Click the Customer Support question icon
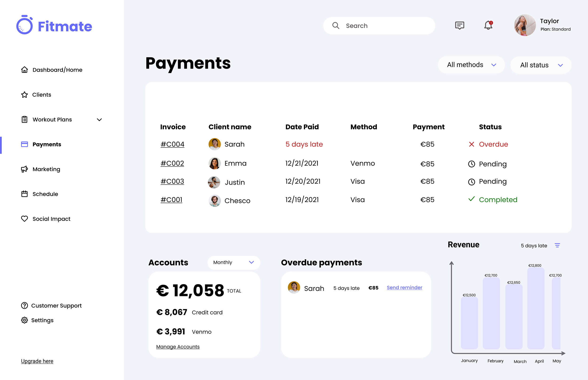The image size is (588, 380). coord(24,305)
